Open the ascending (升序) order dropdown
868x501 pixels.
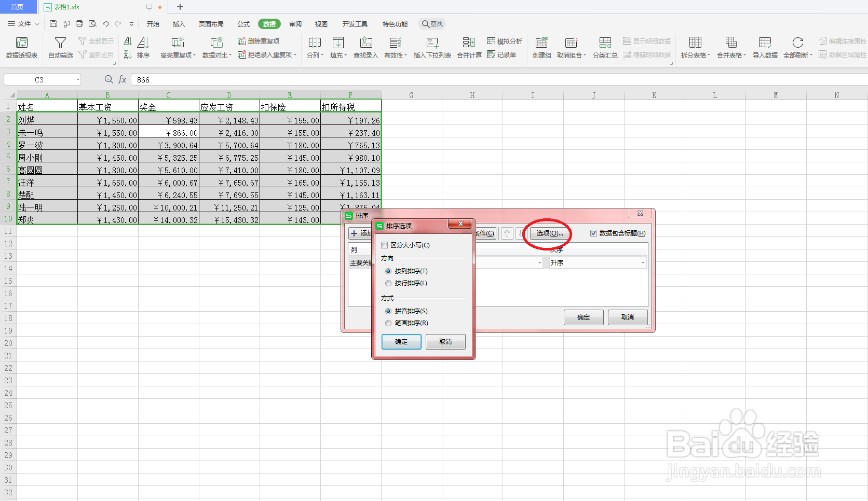pyautogui.click(x=598, y=263)
